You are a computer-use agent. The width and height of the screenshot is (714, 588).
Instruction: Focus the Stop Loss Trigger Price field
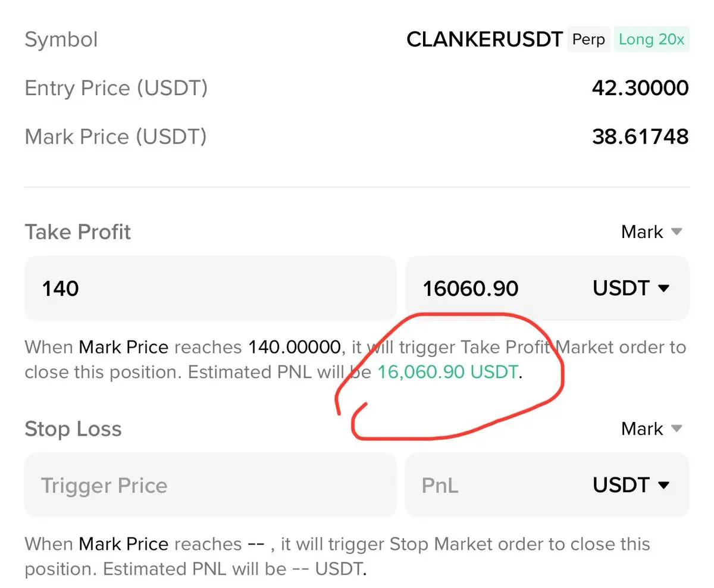pos(209,485)
